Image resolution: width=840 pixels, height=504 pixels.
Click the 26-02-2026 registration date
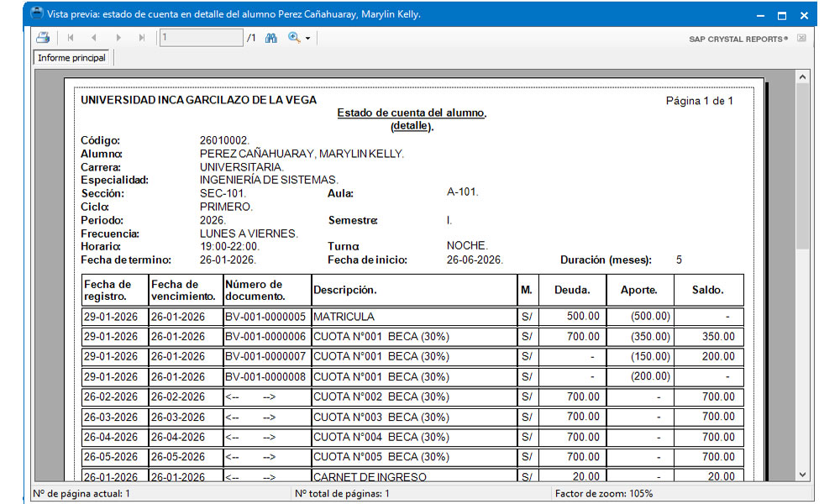coord(111,396)
